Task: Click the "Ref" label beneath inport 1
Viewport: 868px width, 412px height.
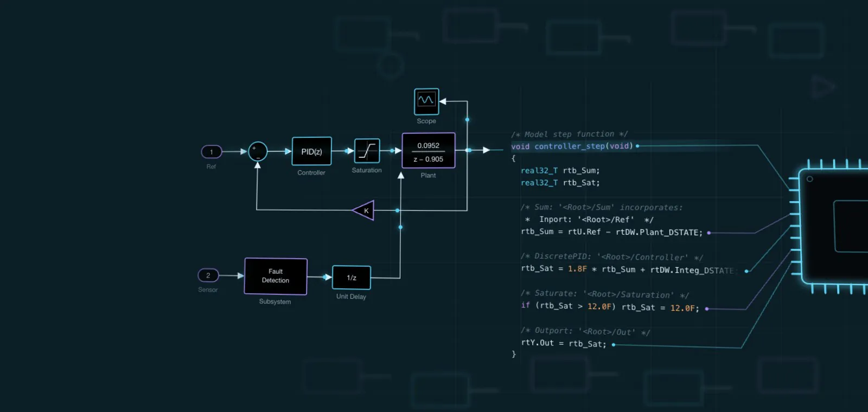Action: pos(211,166)
